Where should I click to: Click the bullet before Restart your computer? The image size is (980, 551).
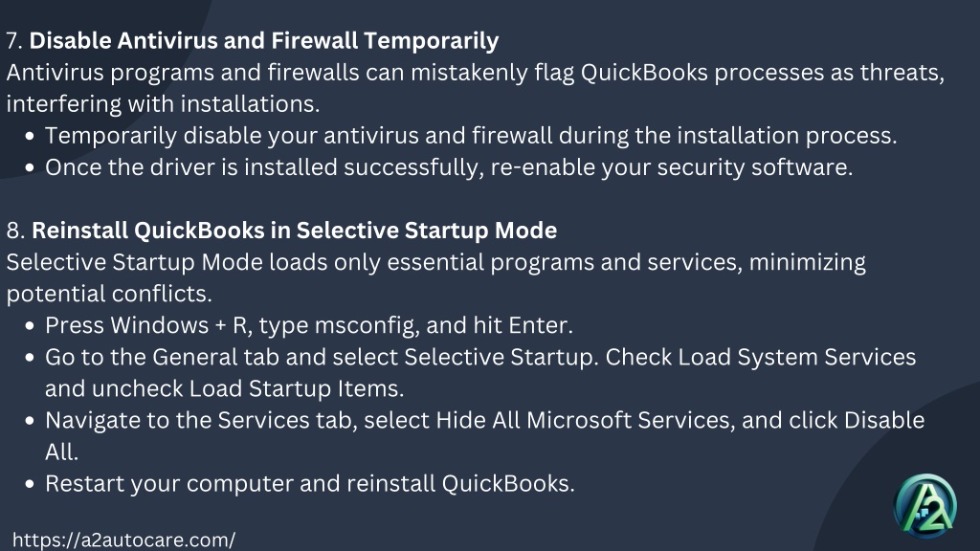30,484
